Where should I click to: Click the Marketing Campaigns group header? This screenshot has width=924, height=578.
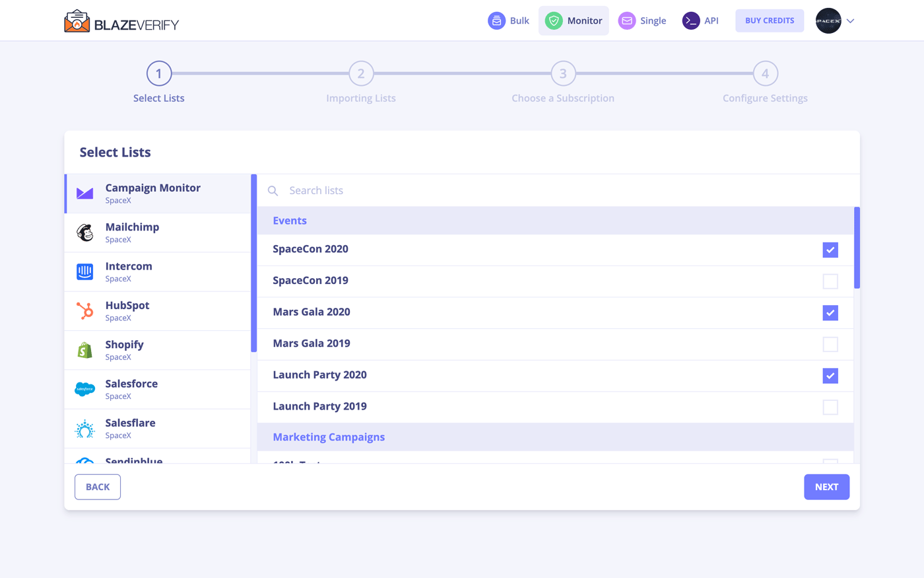coord(555,437)
